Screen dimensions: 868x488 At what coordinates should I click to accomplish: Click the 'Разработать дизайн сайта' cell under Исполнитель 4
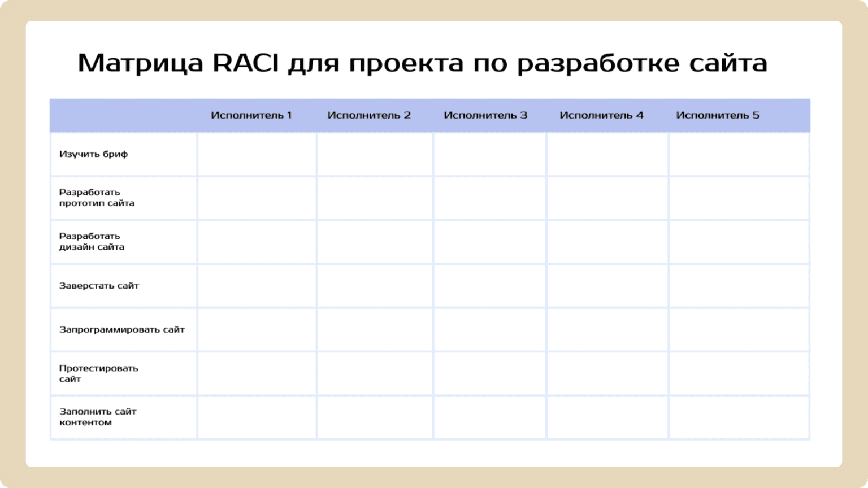607,242
